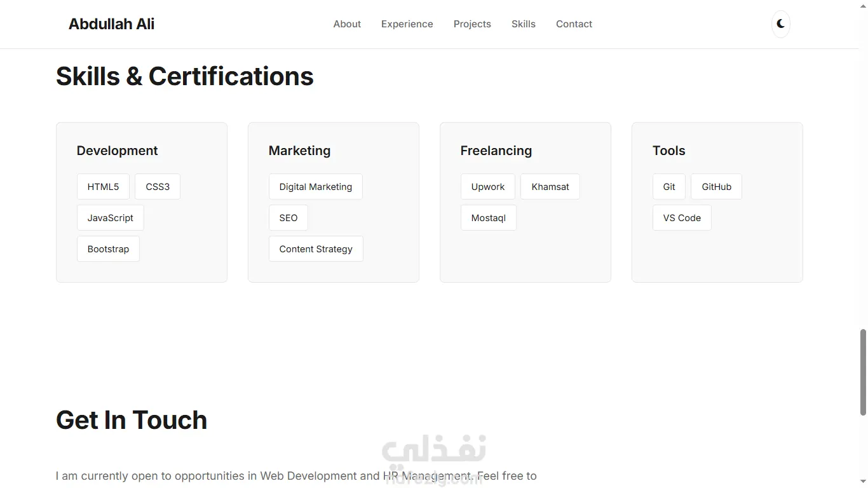Click the CSS3 skill badge
Screen dimensions: 868x488
[x=158, y=187]
